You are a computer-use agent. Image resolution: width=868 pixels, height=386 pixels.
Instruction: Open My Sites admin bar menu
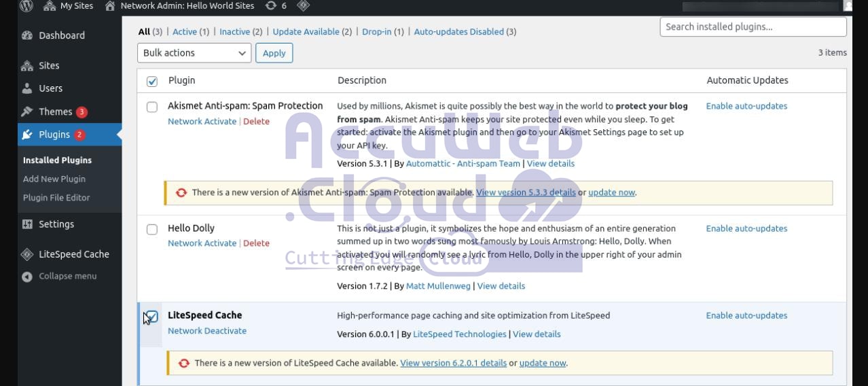(x=69, y=6)
